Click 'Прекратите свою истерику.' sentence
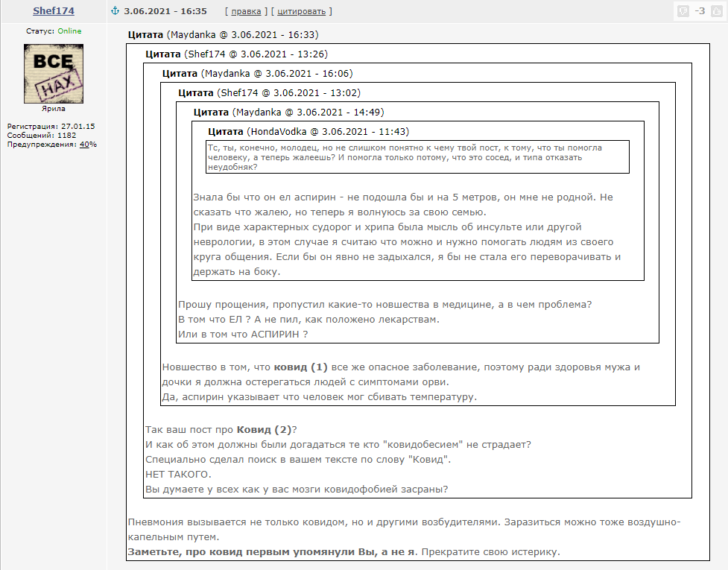Screen dimensions: 728x570 (x=491, y=552)
